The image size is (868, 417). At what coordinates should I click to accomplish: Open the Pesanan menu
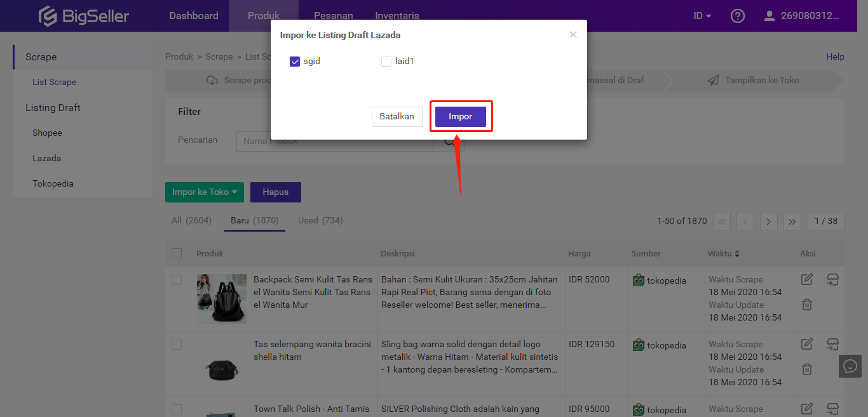pyautogui.click(x=334, y=16)
